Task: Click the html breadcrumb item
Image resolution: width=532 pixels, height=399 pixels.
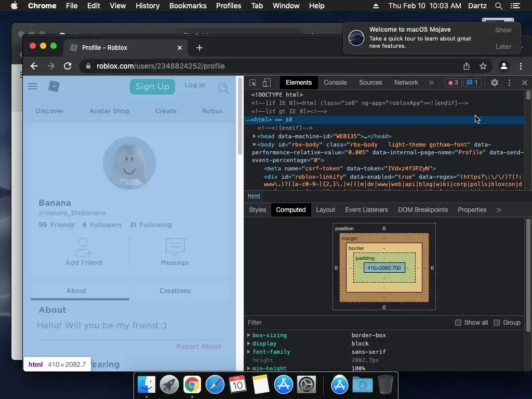Action: tap(254, 196)
